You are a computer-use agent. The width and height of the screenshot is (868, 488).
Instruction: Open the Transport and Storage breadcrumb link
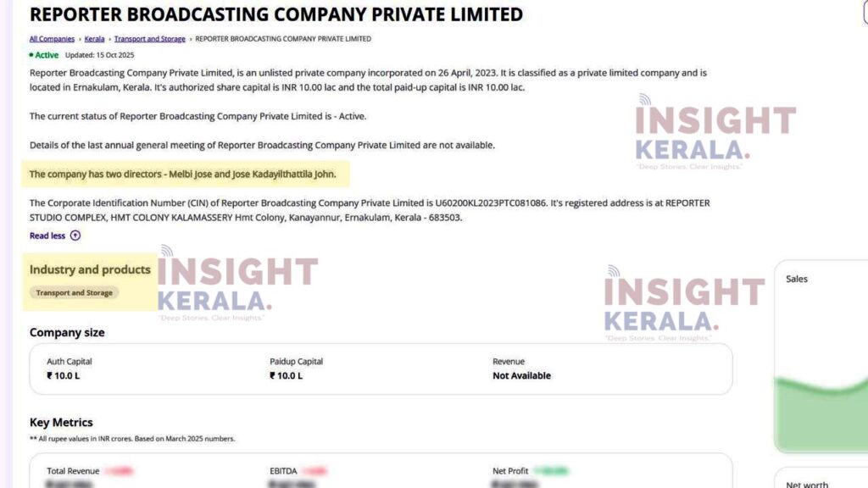pos(149,39)
